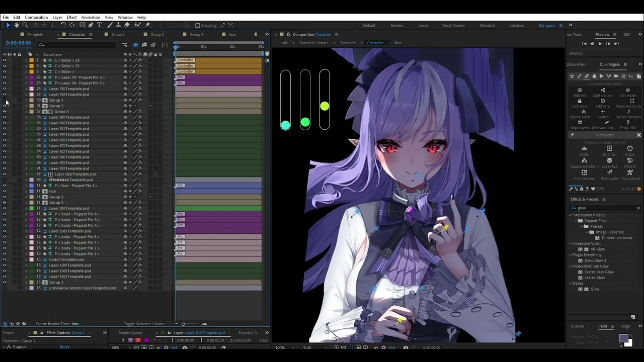Switch to the Libraries workspace
The height and width of the screenshot is (362, 644).
(x=517, y=26)
